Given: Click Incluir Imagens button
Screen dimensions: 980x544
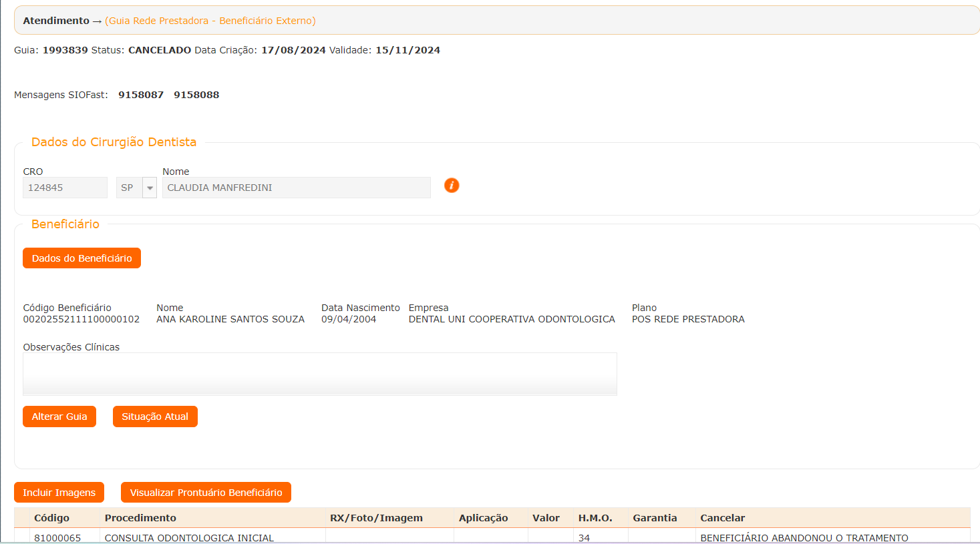Looking at the screenshot, I should (59, 493).
